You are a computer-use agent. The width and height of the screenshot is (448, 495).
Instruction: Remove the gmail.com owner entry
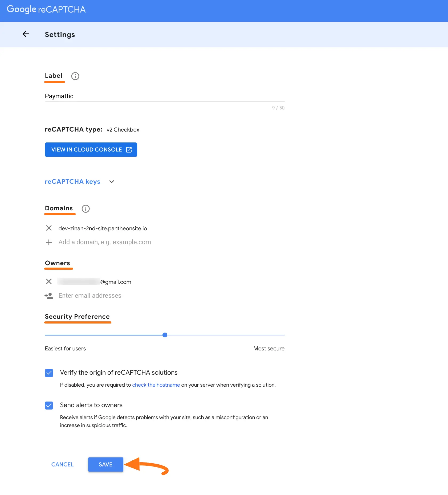49,282
